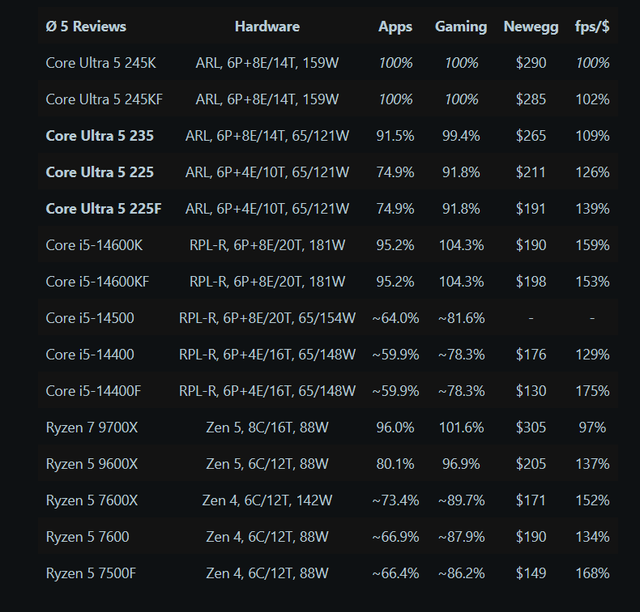
Task: Click the $211 price cell
Action: click(x=531, y=172)
